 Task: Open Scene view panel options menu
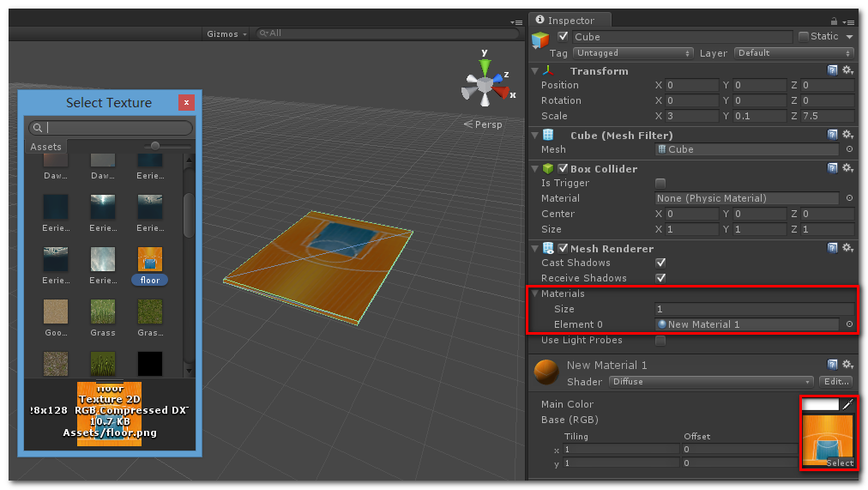pyautogui.click(x=516, y=22)
